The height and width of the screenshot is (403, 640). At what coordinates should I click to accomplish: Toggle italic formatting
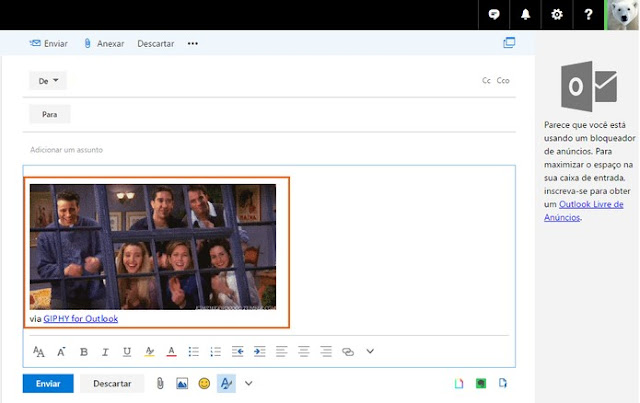point(105,352)
